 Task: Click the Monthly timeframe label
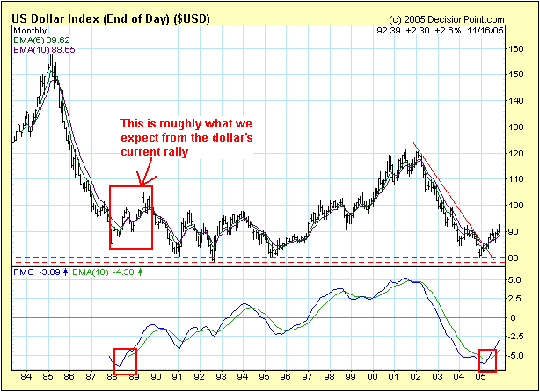[28, 30]
